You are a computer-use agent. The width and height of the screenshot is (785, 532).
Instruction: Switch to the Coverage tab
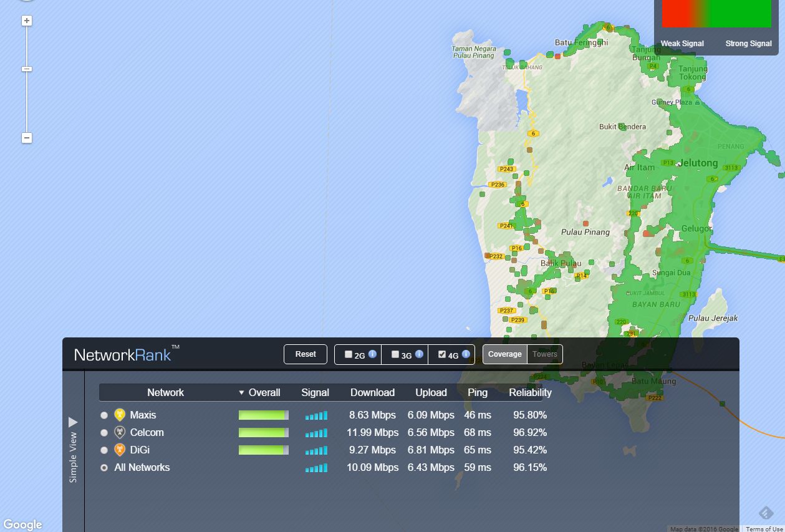(x=505, y=354)
